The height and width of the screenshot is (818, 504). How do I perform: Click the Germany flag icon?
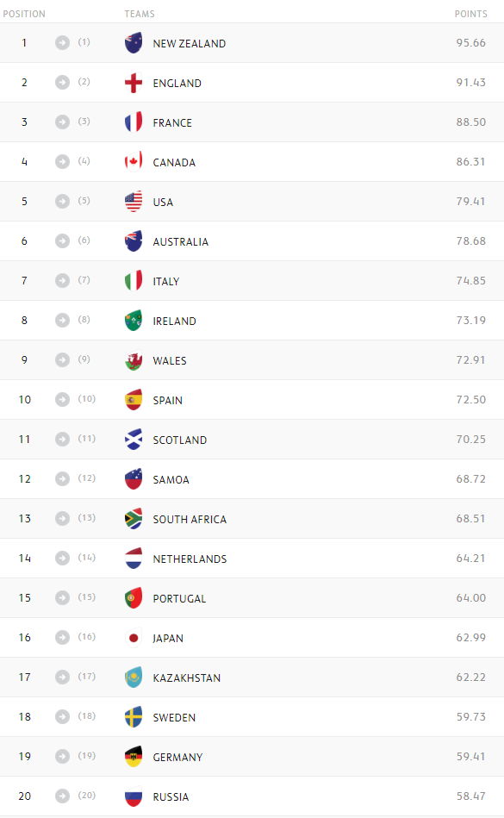[x=134, y=757]
